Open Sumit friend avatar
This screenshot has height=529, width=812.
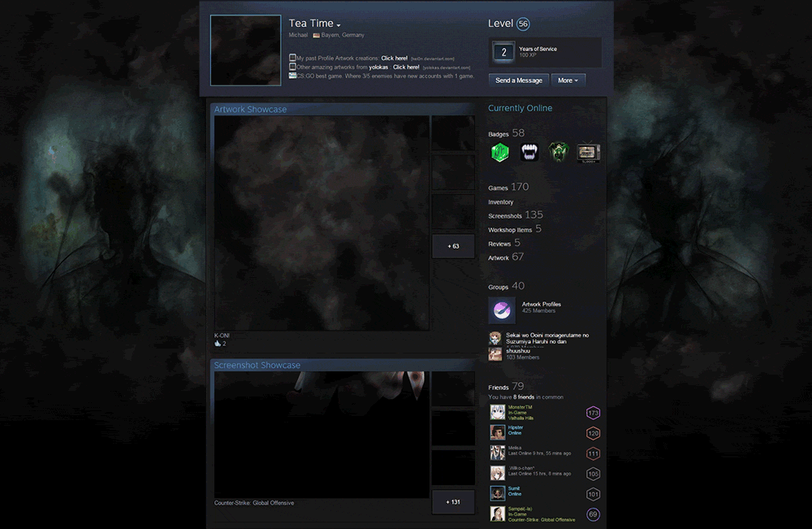498,493
